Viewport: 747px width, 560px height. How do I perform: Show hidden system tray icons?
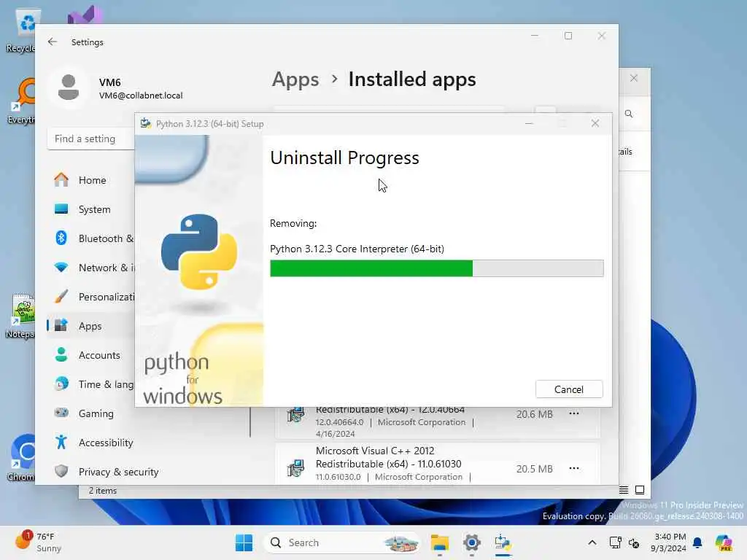592,542
